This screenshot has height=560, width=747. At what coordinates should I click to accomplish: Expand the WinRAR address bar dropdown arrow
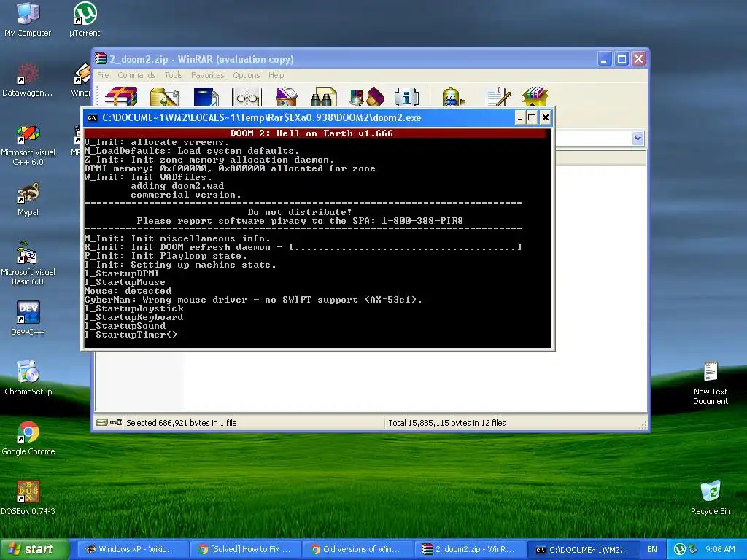(638, 139)
